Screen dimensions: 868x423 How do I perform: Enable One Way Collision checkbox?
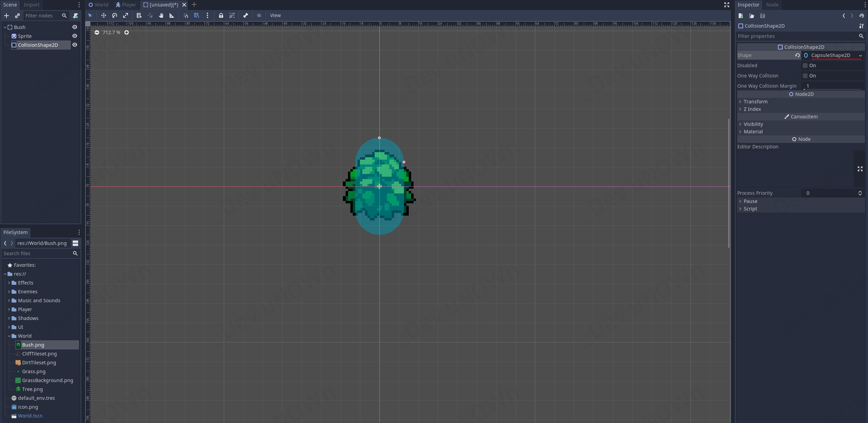tap(805, 76)
